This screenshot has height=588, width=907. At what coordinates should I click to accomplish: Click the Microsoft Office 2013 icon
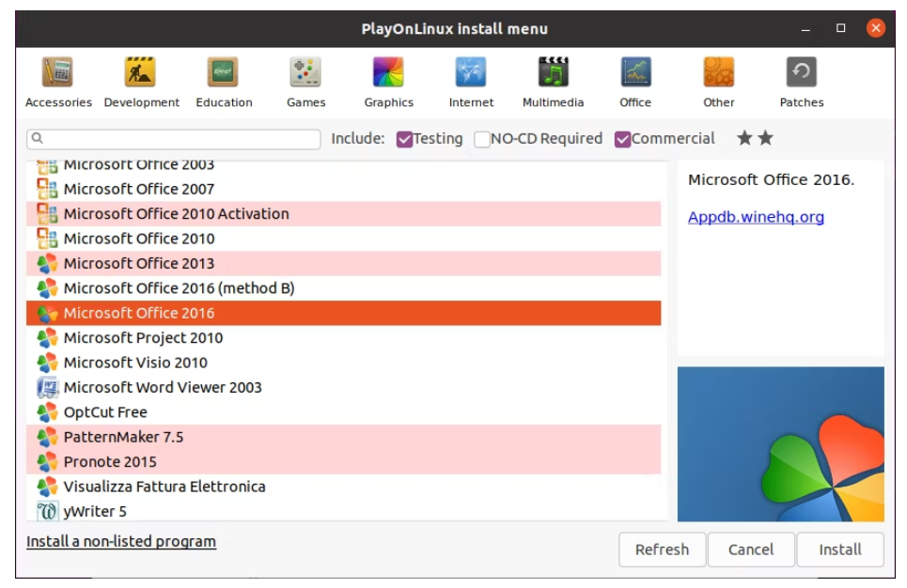[47, 264]
